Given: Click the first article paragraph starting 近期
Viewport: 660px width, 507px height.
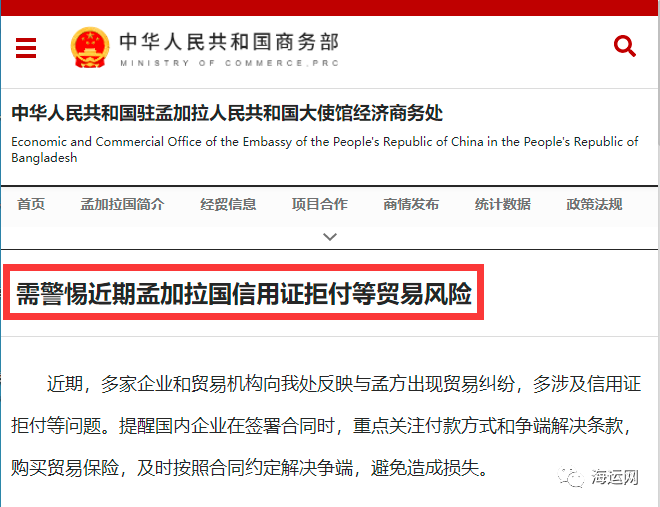Looking at the screenshot, I should pos(326,425).
